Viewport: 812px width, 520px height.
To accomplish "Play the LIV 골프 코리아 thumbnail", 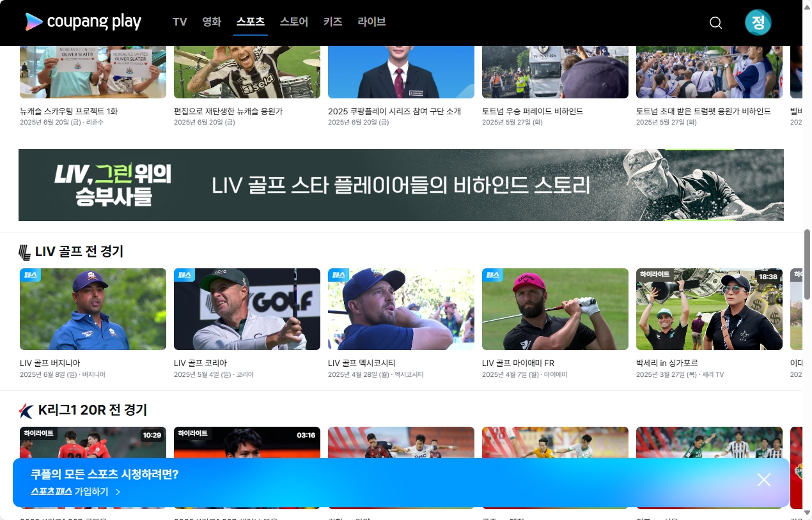I will pyautogui.click(x=247, y=309).
